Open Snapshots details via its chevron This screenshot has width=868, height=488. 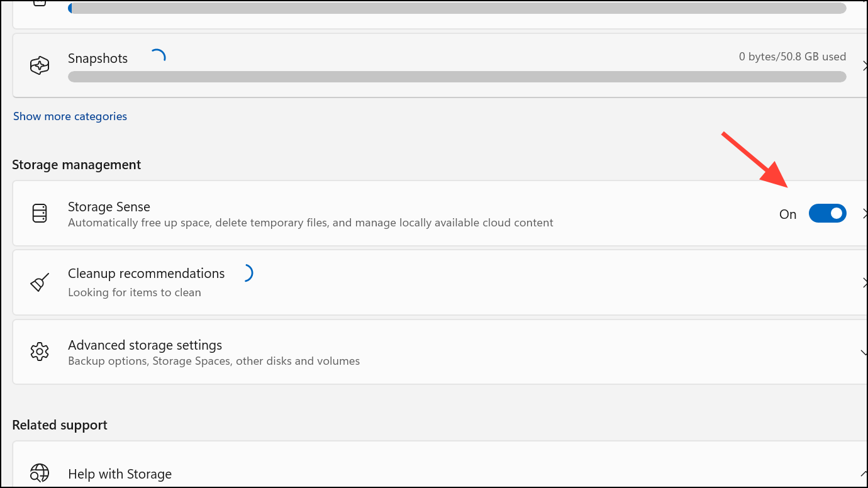(x=865, y=65)
